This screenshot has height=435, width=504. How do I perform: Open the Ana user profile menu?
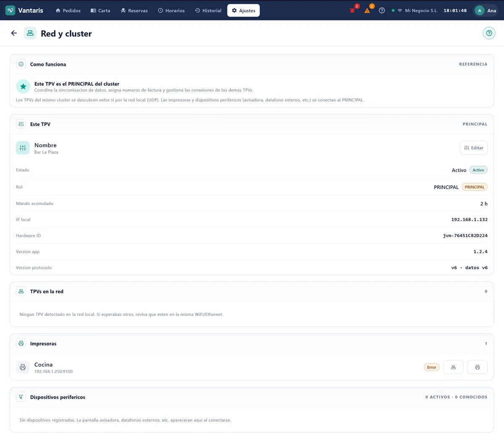486,11
